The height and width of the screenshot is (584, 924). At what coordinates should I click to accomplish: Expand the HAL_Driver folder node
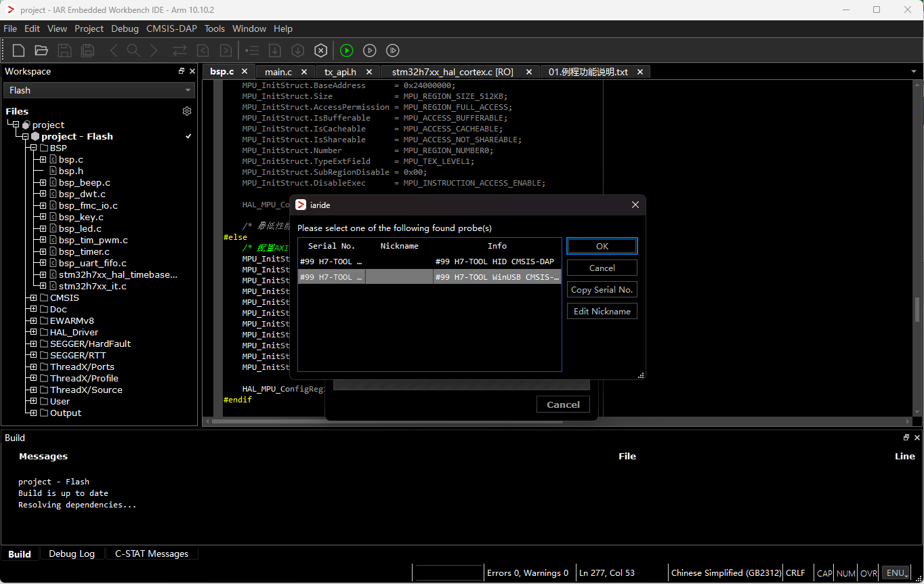click(33, 332)
